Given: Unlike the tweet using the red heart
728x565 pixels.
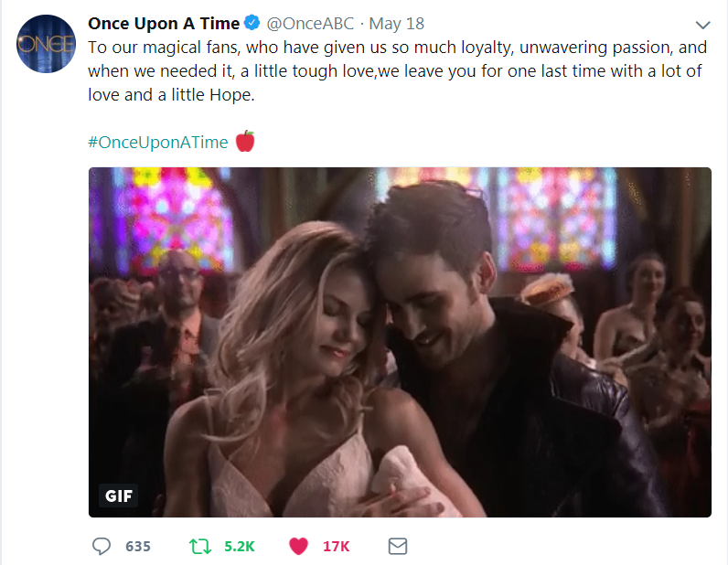Looking at the screenshot, I should (x=298, y=546).
